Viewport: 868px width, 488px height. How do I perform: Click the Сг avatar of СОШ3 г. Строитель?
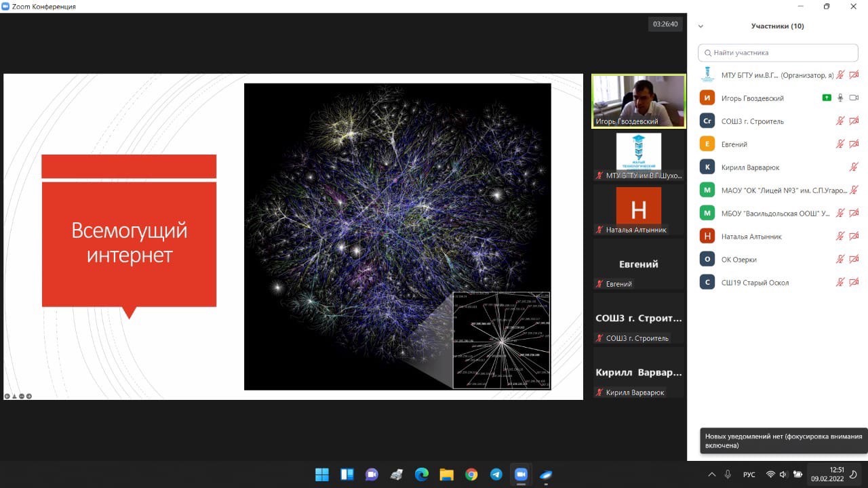[707, 121]
